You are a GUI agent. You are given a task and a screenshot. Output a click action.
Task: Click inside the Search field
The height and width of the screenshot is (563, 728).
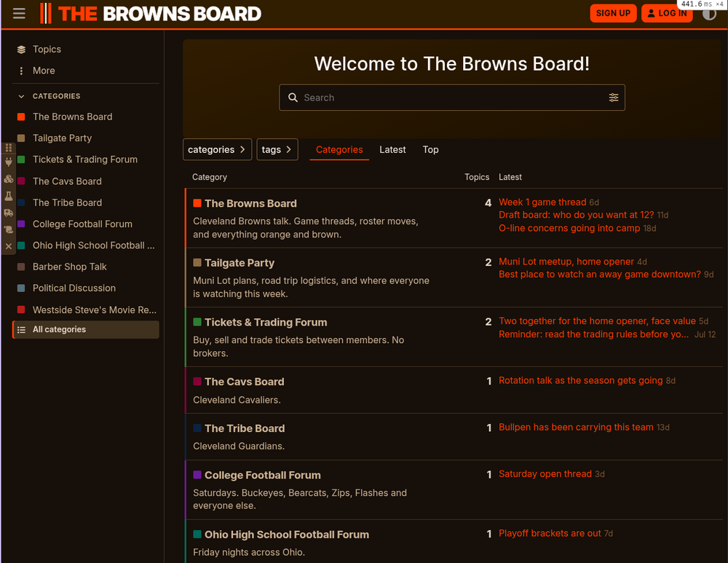point(452,98)
